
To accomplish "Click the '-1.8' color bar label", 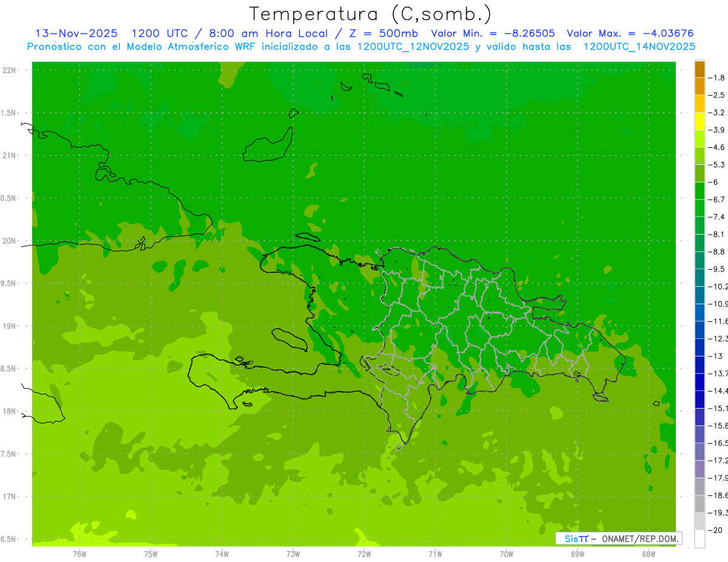I will point(716,78).
